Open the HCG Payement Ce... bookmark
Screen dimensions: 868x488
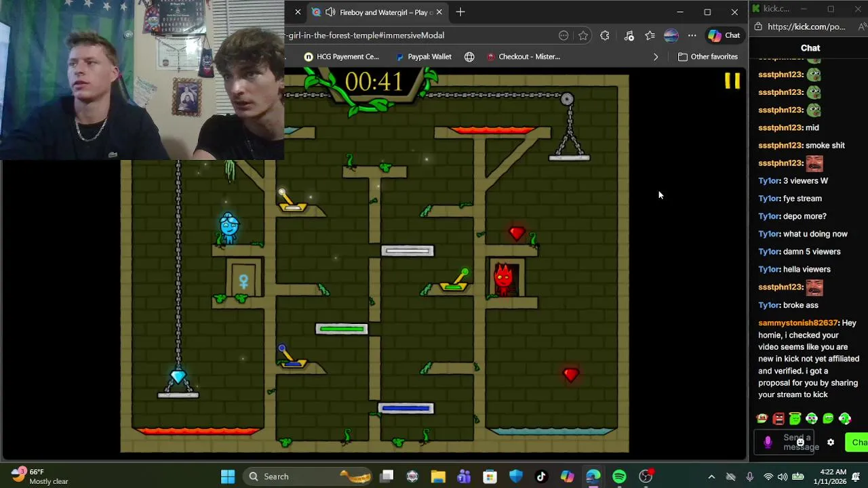tap(341, 57)
